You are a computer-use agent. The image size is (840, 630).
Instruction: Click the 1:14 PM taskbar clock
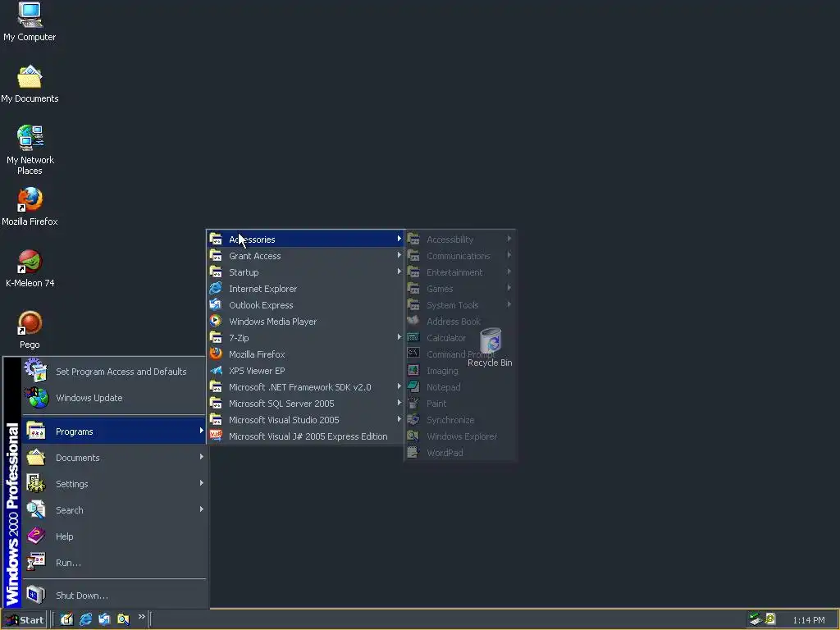point(808,620)
